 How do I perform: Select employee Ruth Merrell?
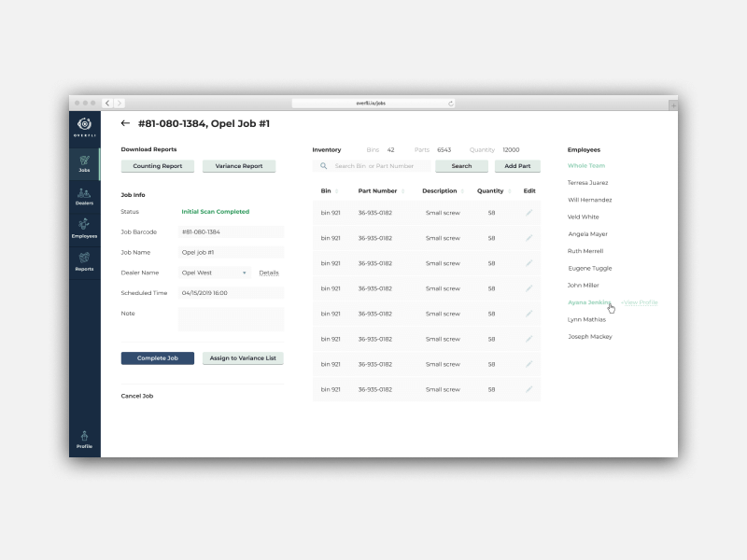(x=585, y=251)
